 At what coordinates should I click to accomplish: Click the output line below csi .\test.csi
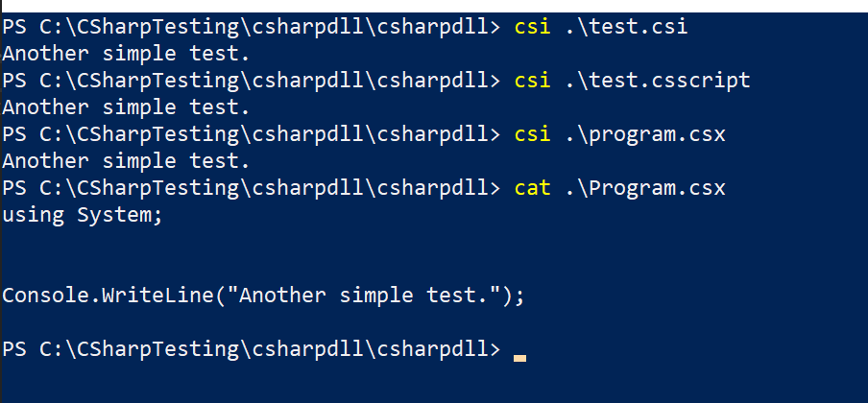point(126,54)
